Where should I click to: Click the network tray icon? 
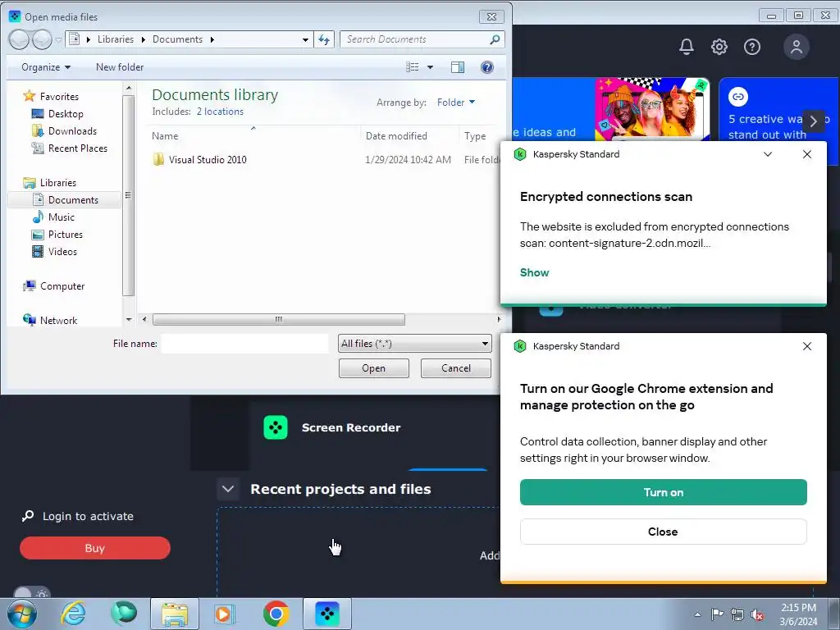tap(737, 614)
